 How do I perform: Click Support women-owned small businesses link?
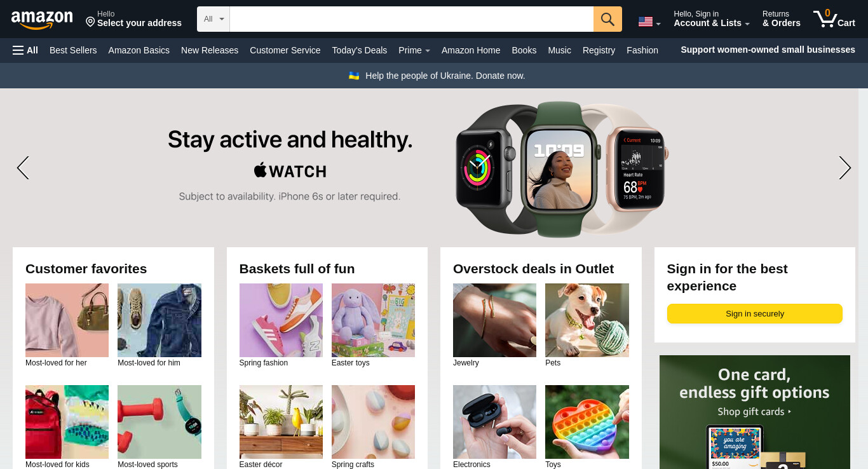pyautogui.click(x=768, y=50)
